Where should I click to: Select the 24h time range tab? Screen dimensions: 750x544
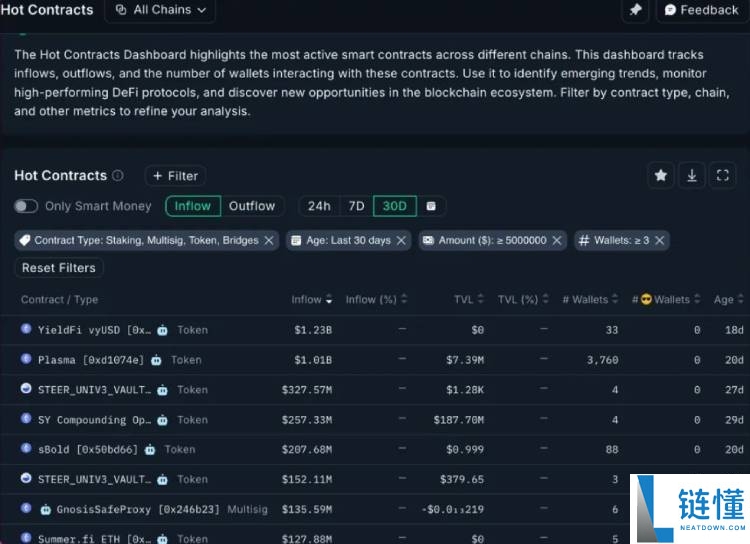pyautogui.click(x=319, y=206)
